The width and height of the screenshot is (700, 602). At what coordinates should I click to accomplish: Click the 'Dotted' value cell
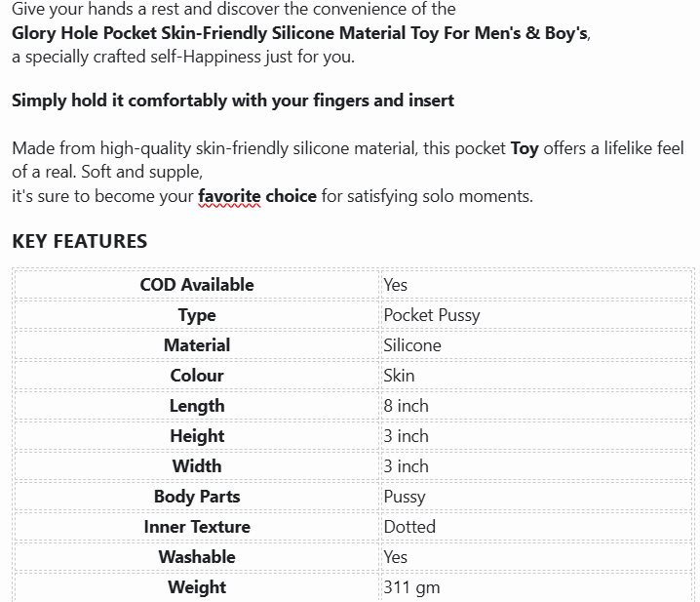pos(537,527)
